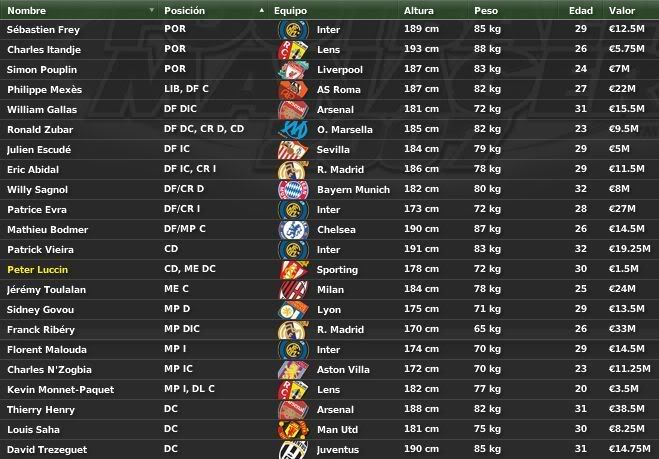Image resolution: width=659 pixels, height=459 pixels.
Task: Click the Liverpool club crest icon
Action: tap(293, 70)
